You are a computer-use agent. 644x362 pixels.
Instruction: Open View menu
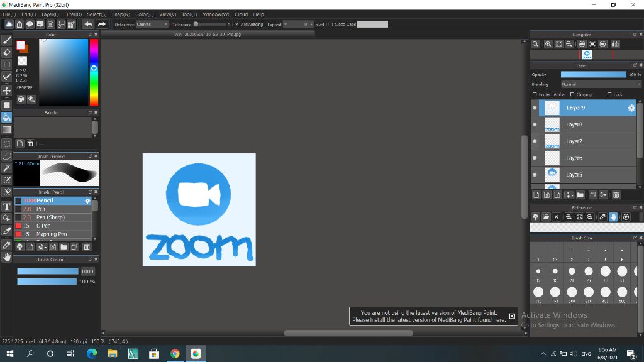(167, 14)
